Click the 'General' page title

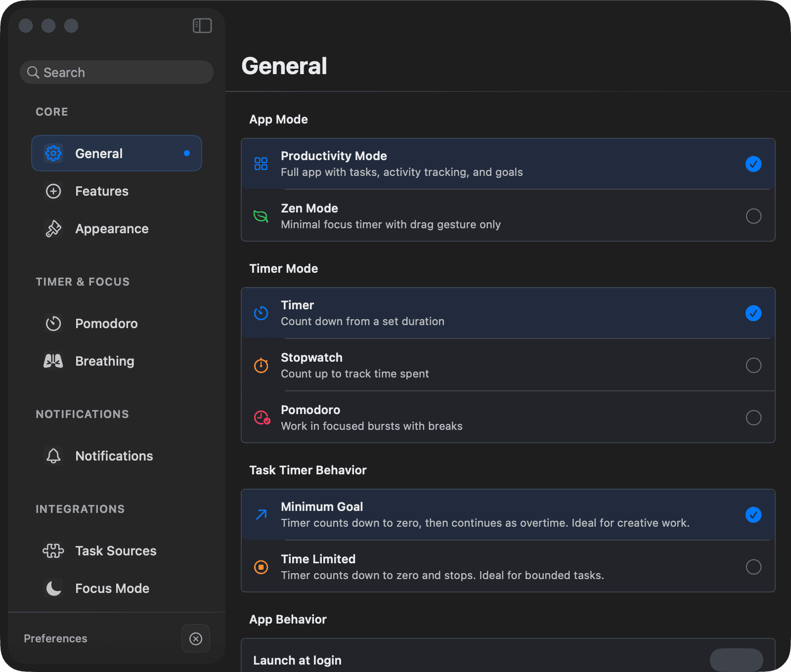[x=284, y=66]
